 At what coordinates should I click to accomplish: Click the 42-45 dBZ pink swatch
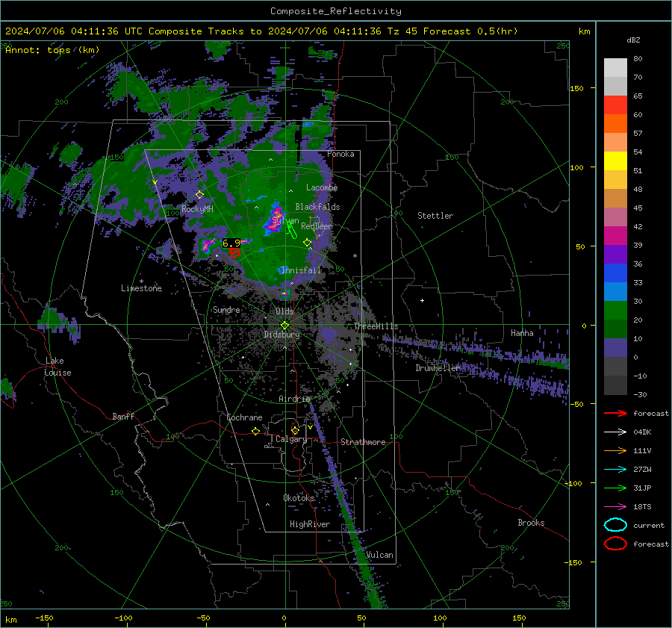615,217
